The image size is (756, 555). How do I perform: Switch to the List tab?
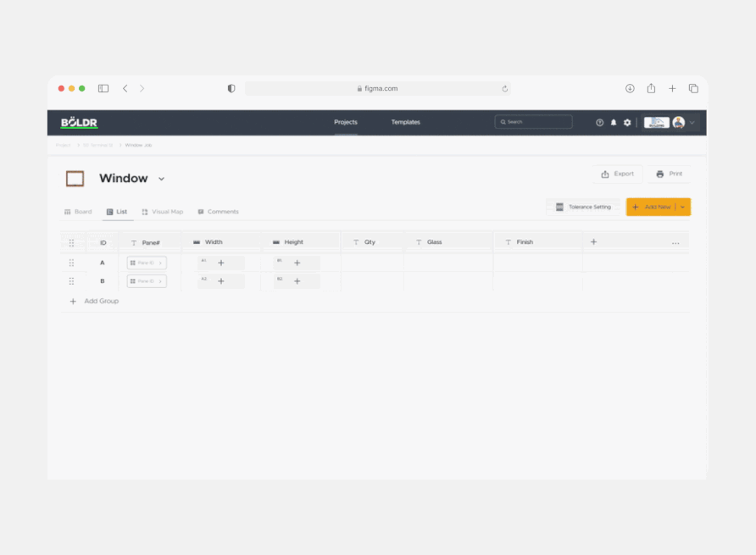117,212
